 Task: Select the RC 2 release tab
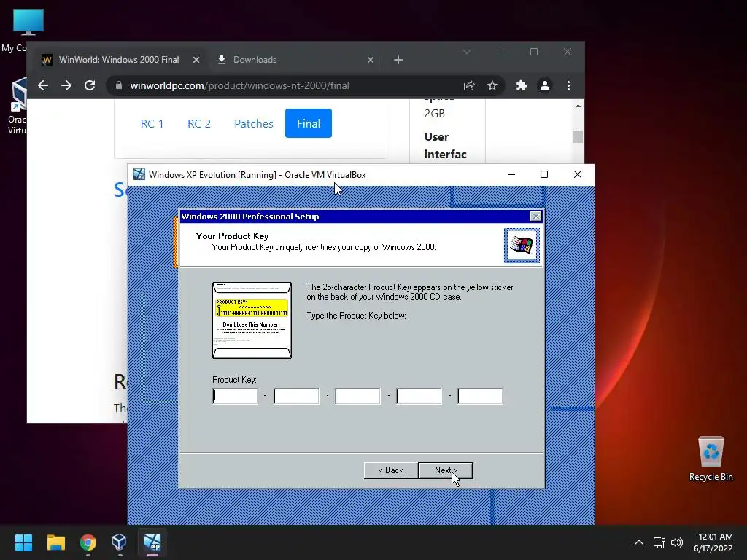click(x=199, y=123)
